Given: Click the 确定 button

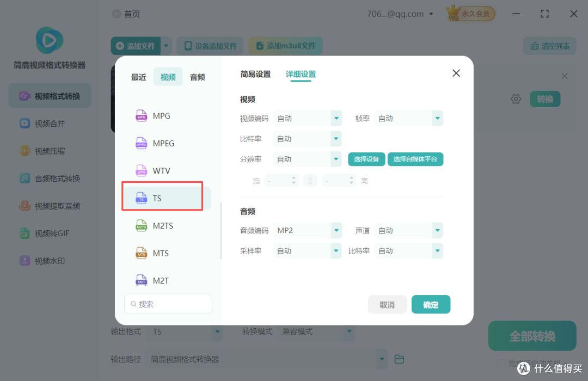Looking at the screenshot, I should pos(431,304).
